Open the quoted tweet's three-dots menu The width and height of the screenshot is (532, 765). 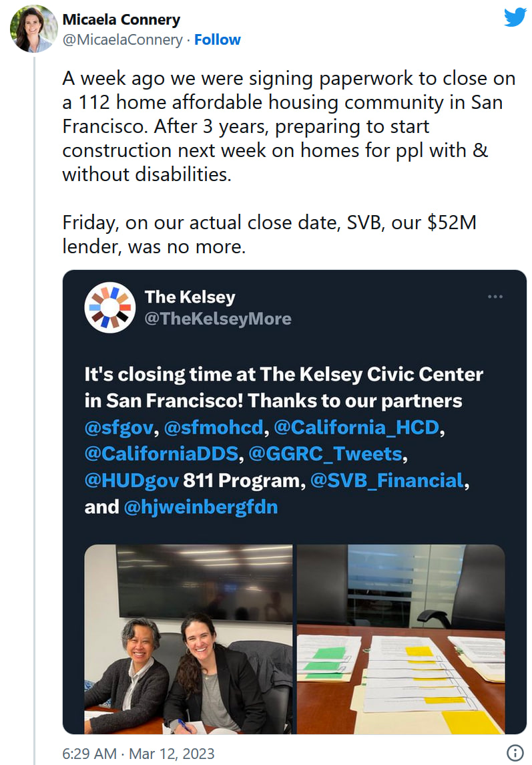point(495,297)
